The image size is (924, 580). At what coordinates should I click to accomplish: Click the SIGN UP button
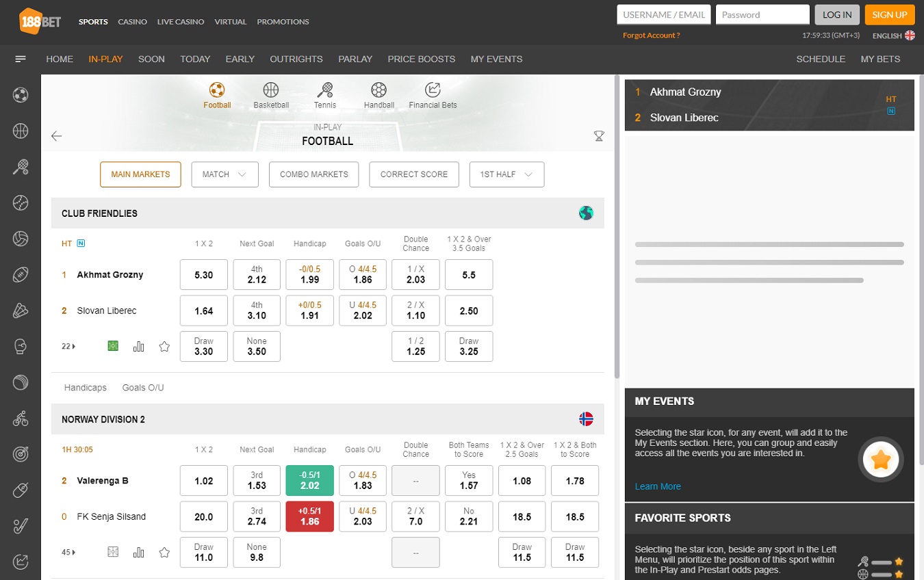[890, 14]
